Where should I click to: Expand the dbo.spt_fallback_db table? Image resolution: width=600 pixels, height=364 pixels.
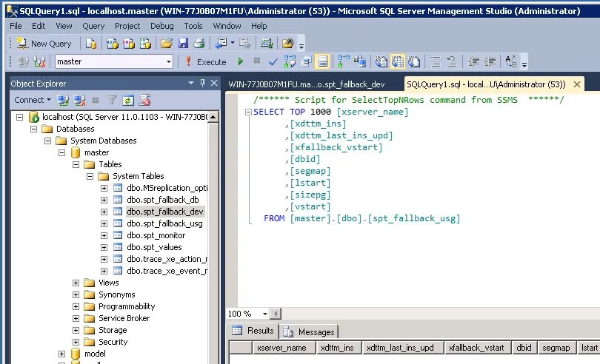[x=104, y=200]
